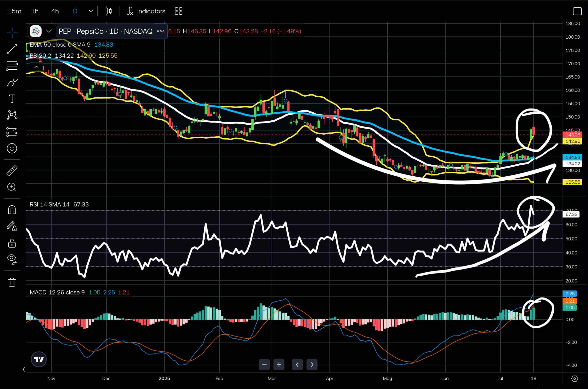
Task: Open the emoji icons tool
Action: click(x=12, y=148)
